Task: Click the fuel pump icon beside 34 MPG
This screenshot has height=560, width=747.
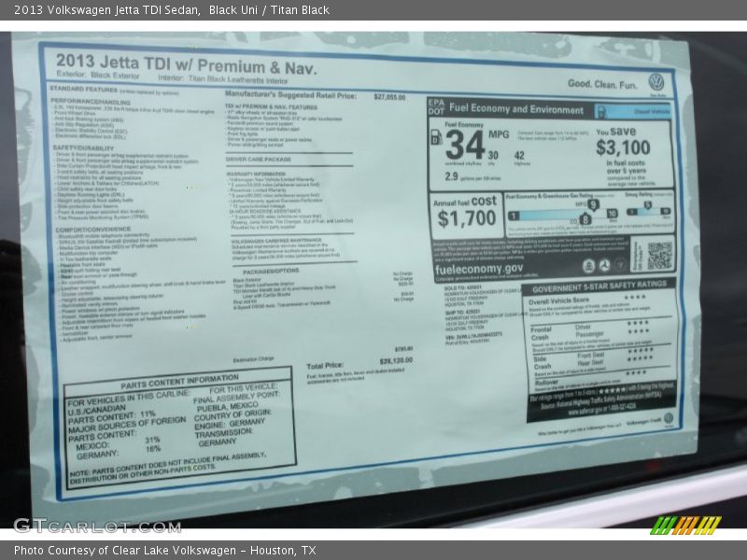Action: pos(435,137)
